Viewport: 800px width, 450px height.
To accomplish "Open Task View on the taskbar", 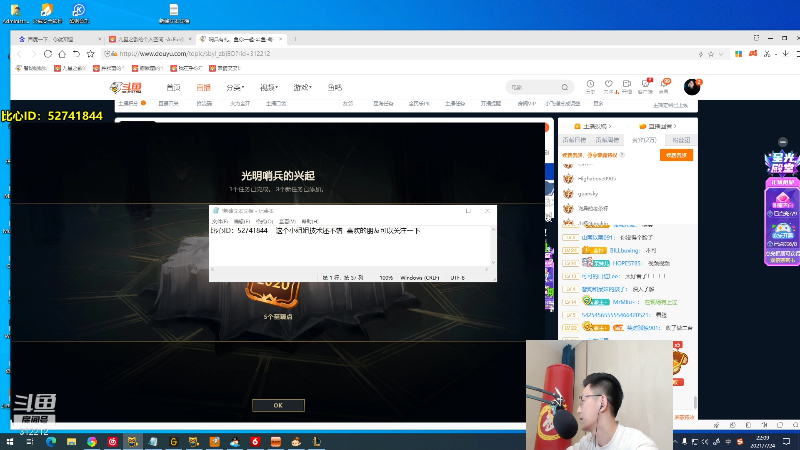I will pos(30,442).
